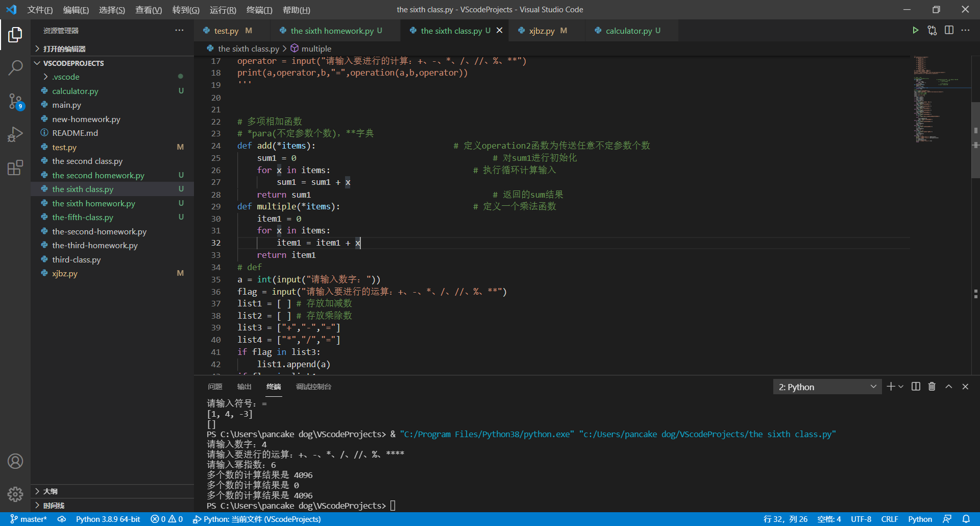This screenshot has width=980, height=526.
Task: Click the split editor icon
Action: [x=949, y=31]
